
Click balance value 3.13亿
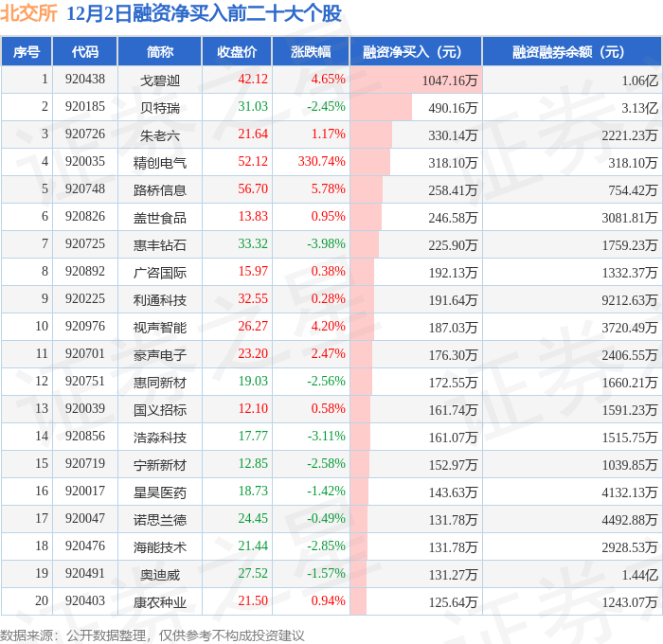click(639, 108)
